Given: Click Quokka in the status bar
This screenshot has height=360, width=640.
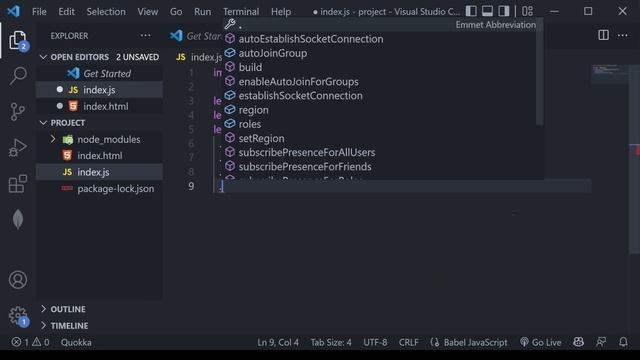Looking at the screenshot, I should pyautogui.click(x=76, y=342).
